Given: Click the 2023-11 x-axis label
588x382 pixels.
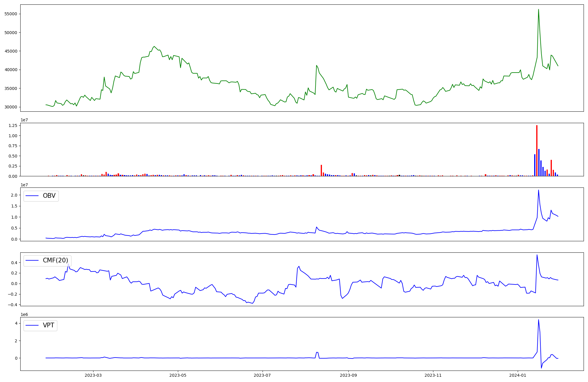Looking at the screenshot, I should point(433,375).
